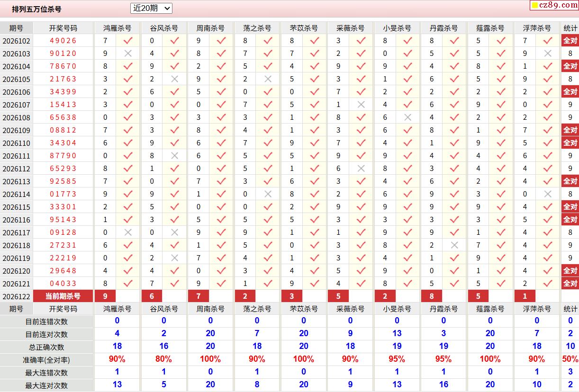Click the gray X for 丹霞杀号 in row 2026118
Screen dimensions: 579x392
(454, 245)
